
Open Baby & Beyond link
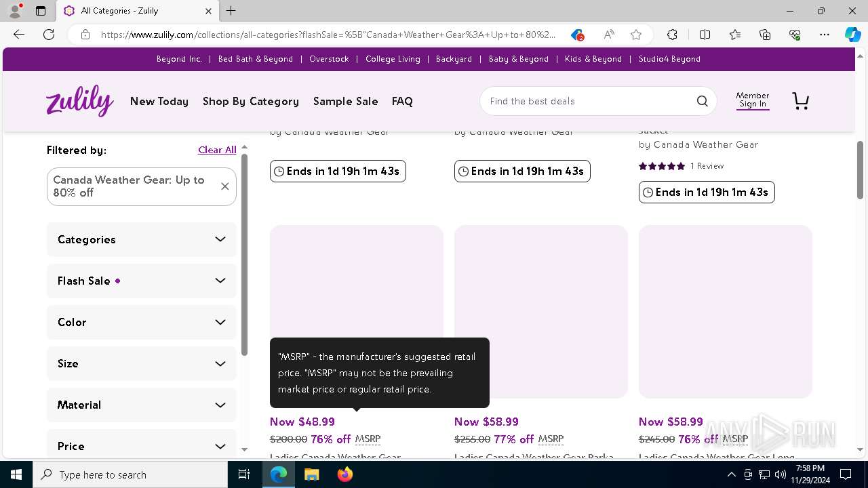coord(519,59)
